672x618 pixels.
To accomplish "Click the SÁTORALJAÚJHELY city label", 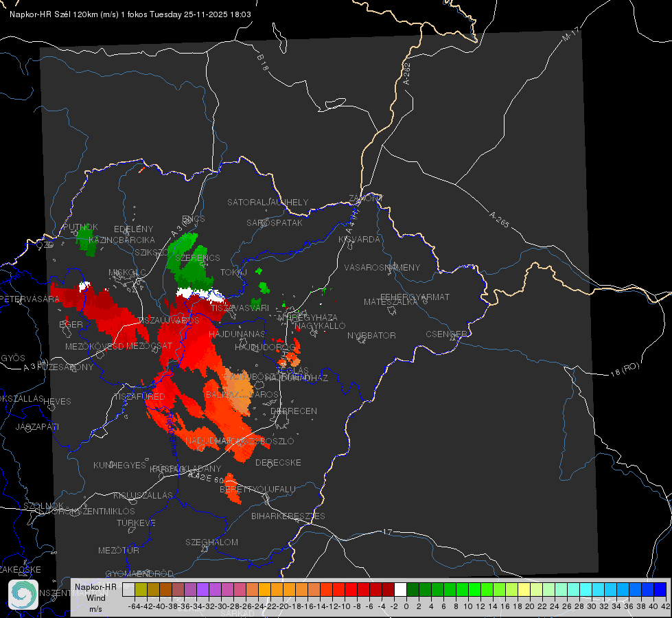I will point(268,202).
